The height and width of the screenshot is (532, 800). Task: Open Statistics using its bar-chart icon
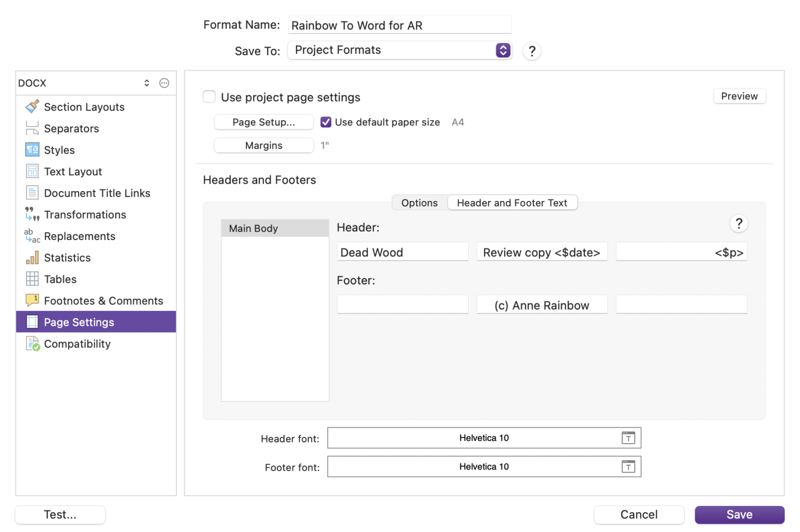click(x=32, y=257)
